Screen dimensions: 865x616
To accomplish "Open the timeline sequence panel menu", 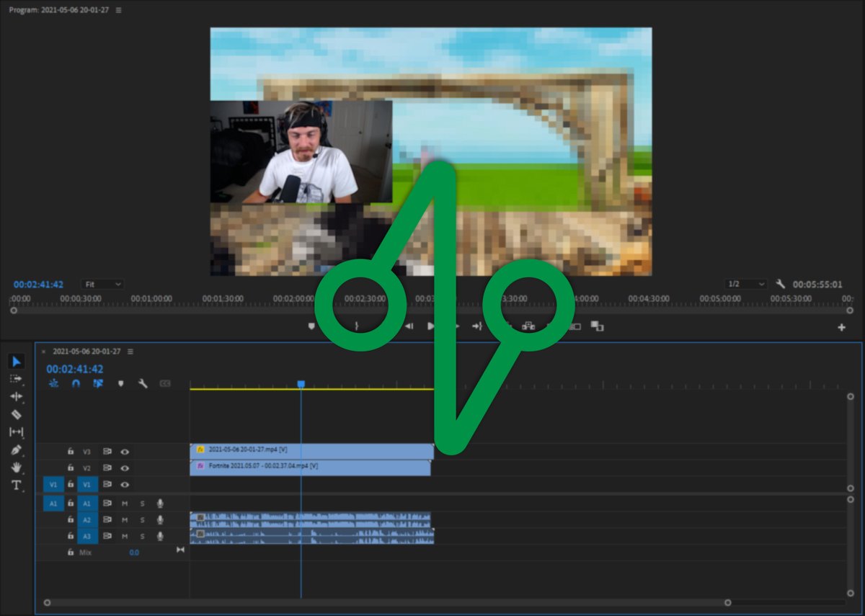I will pos(130,352).
